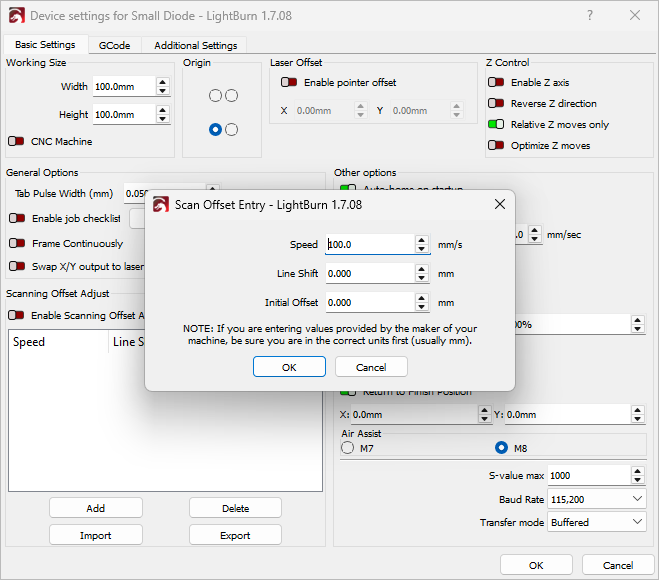Click the Line Shift input field
659x580 pixels.
pyautogui.click(x=370, y=274)
